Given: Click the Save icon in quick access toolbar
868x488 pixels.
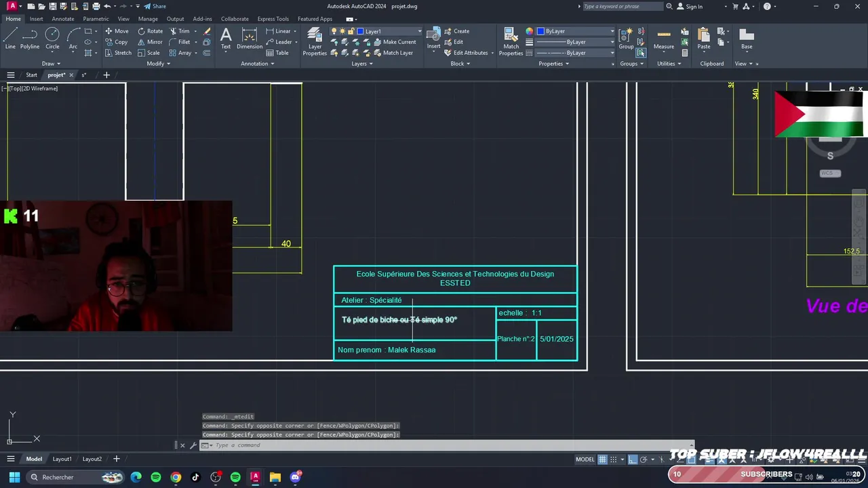Looking at the screenshot, I should pos(53,6).
